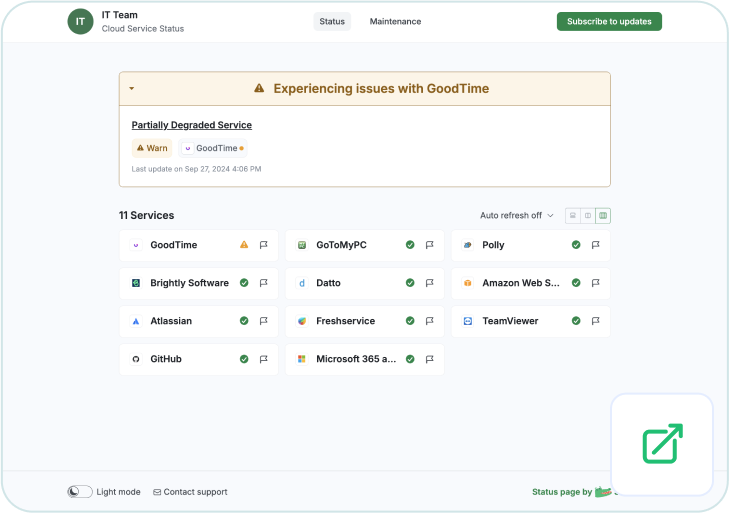Click the Last update timestamp text
The image size is (729, 513).
click(196, 169)
